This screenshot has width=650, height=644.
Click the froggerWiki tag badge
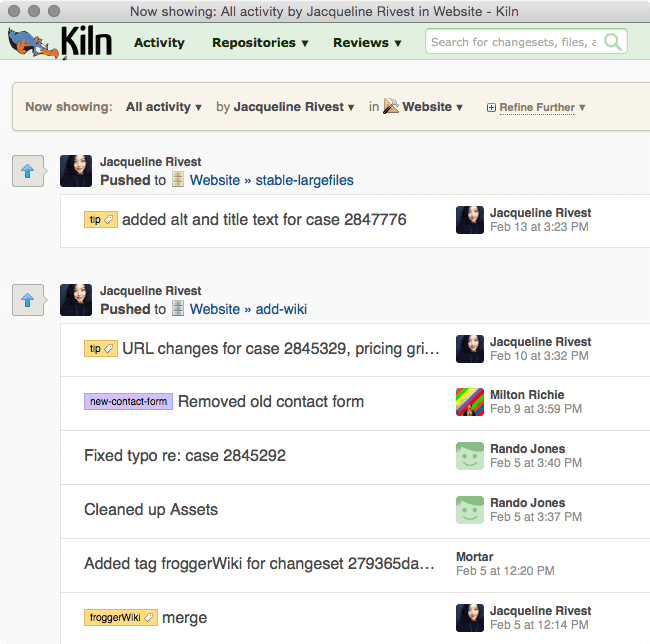click(x=121, y=617)
